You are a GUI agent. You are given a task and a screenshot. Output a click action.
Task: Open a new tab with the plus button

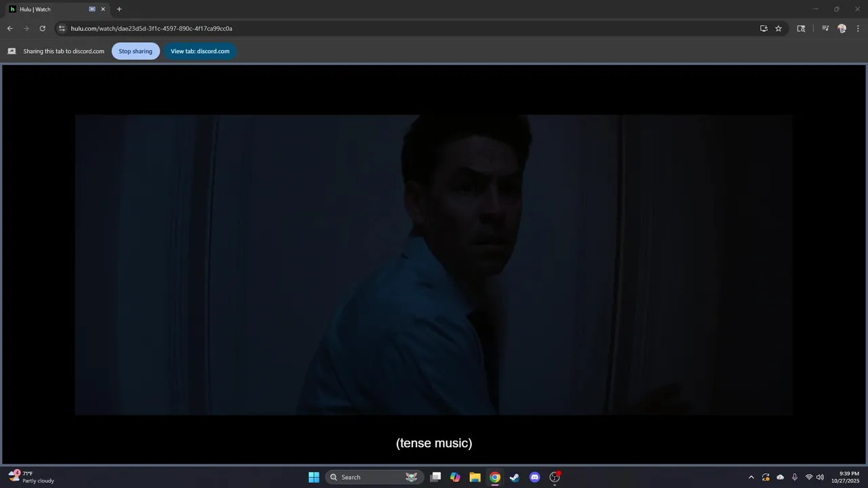119,9
